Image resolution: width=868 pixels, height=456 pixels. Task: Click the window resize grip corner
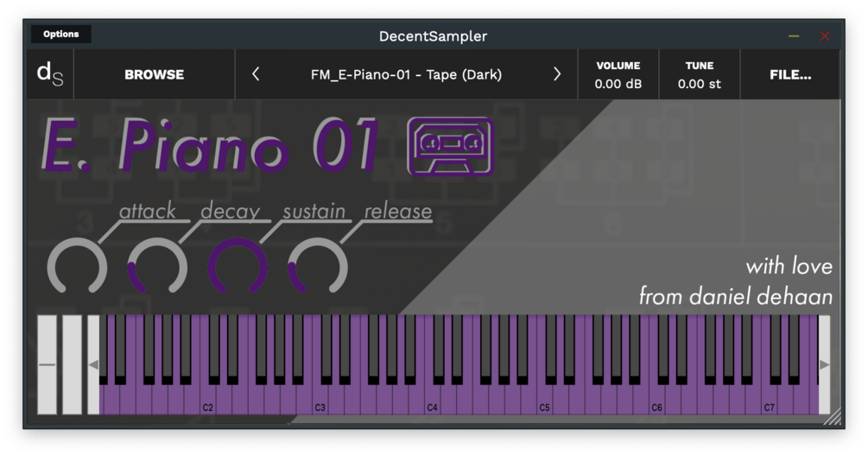832,417
